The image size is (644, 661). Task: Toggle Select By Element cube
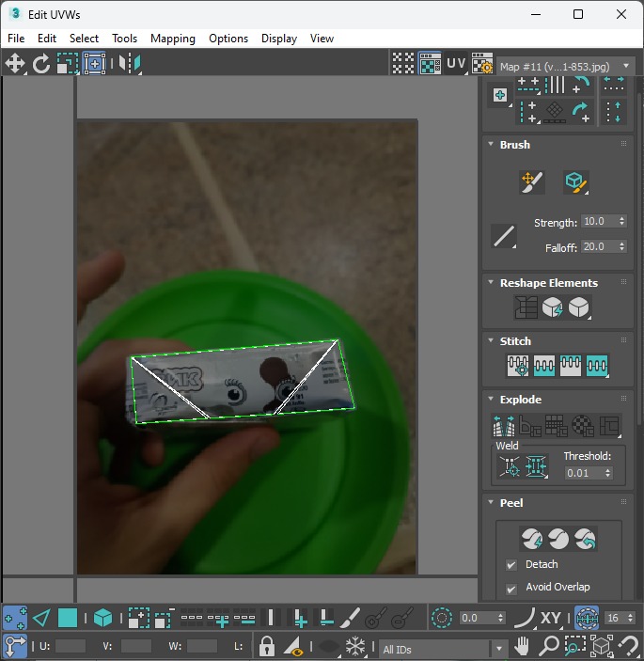point(102,618)
